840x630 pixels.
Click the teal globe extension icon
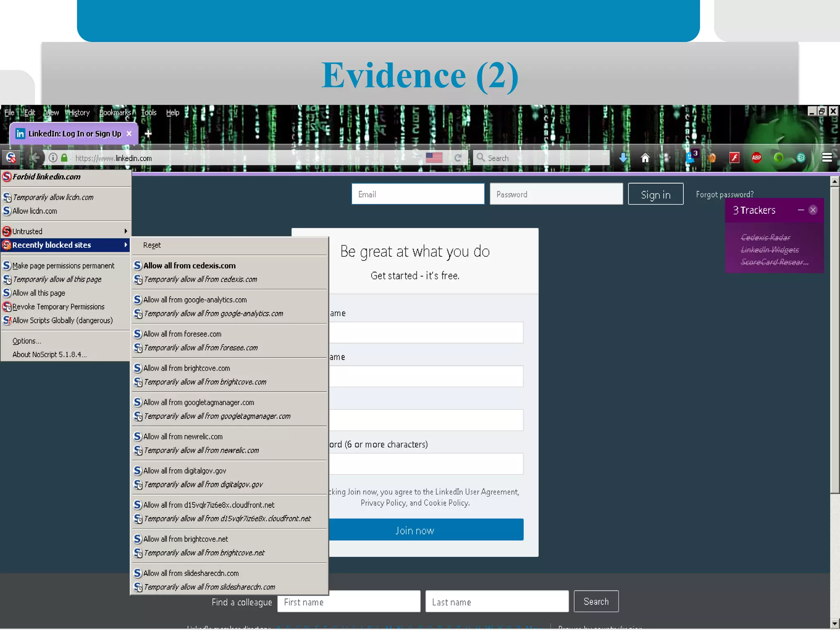pos(801,157)
